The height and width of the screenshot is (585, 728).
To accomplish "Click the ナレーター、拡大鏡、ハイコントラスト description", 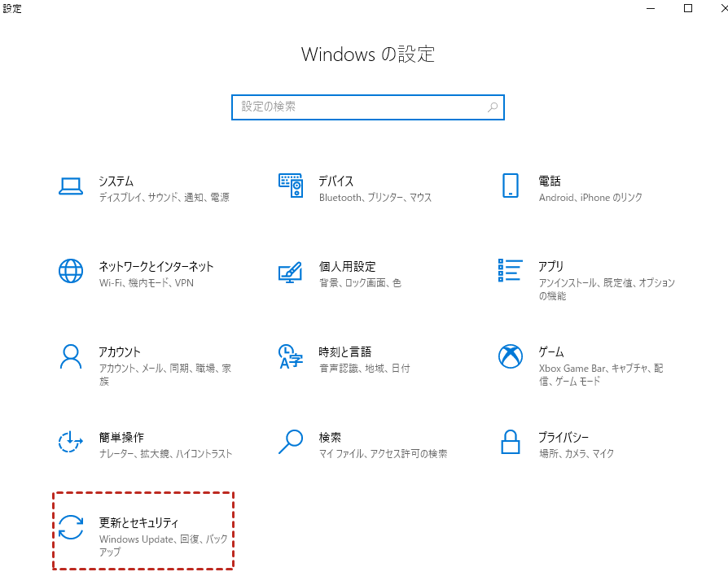I will (x=165, y=453).
